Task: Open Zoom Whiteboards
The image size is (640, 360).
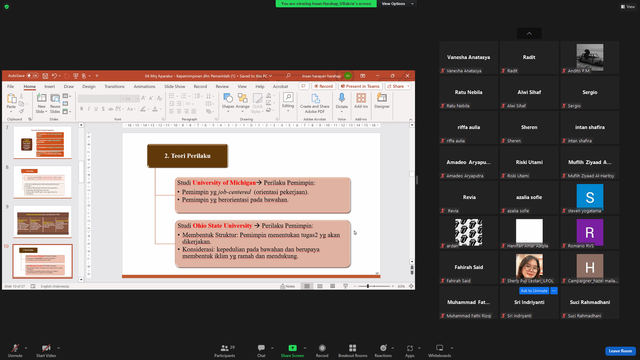Action: coord(440,350)
